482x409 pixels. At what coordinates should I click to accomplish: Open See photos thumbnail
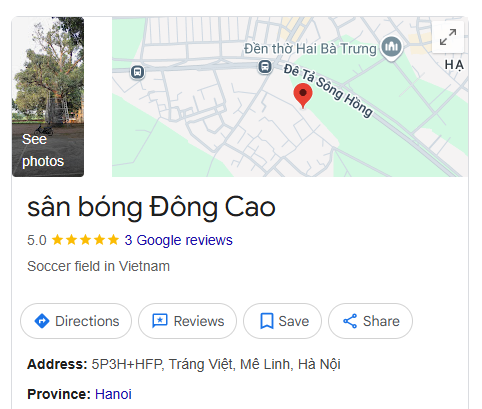point(48,97)
